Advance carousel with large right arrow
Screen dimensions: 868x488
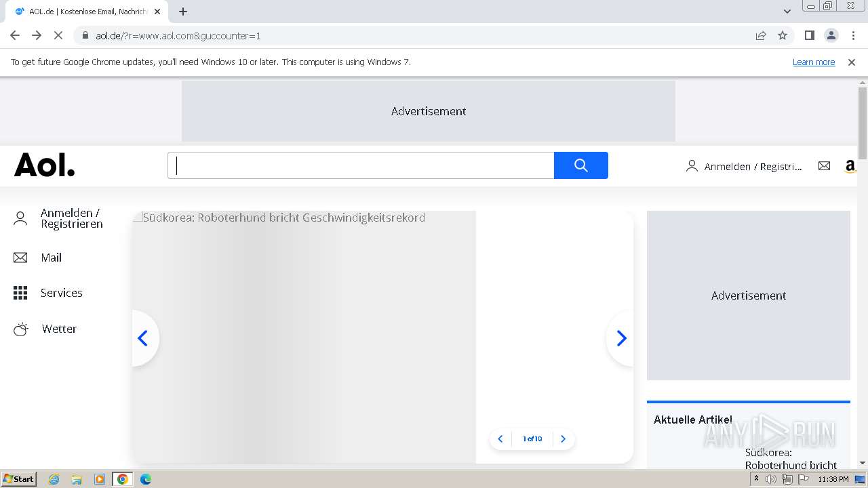[621, 338]
